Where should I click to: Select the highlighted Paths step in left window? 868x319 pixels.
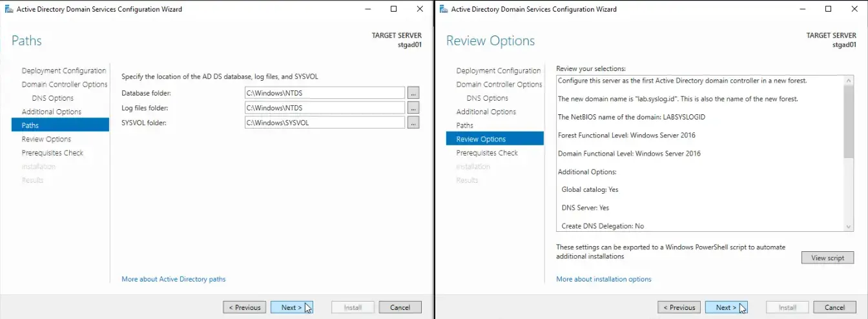pos(60,125)
